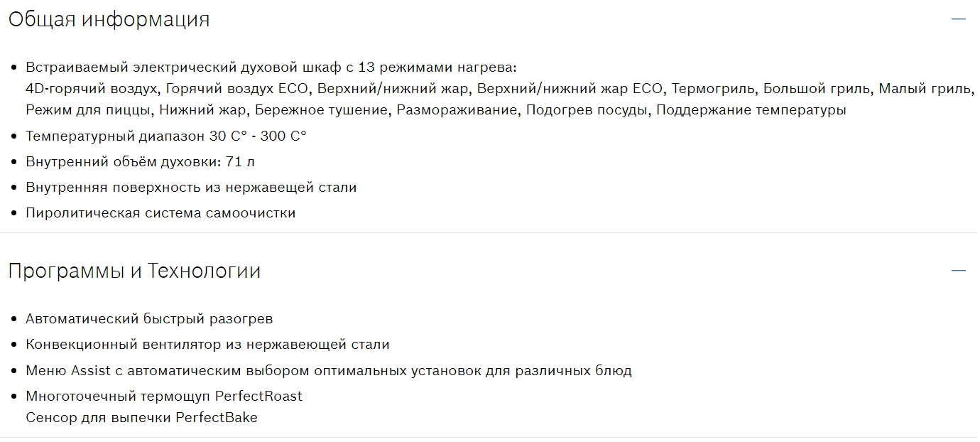This screenshot has height=442, width=980.
Task: Click the Многоточечный термощуп PerfectRoast line
Action: click(163, 396)
